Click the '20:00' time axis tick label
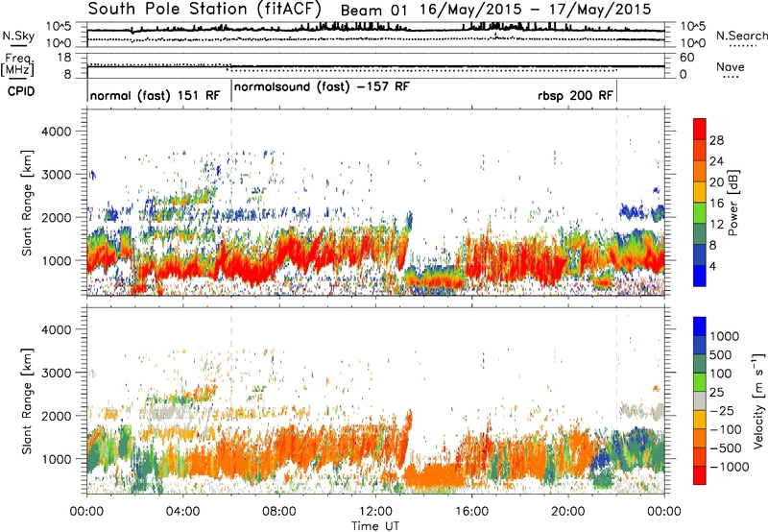 567,512
